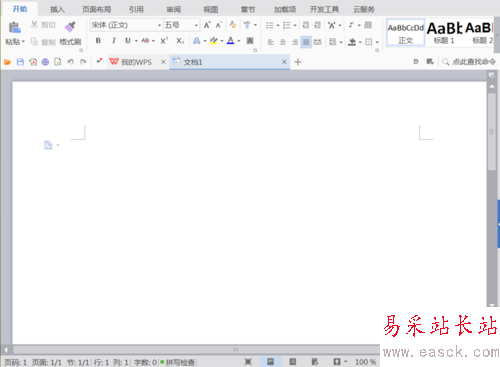Click the Copy (复制) icon
Viewport: 500px width, 367px height.
click(x=34, y=42)
